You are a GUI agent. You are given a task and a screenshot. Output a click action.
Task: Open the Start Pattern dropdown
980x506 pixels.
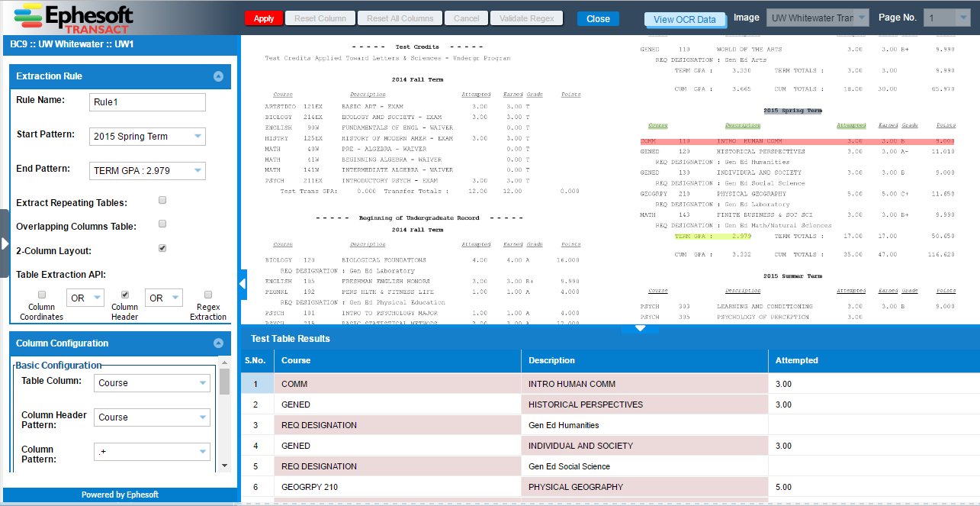pyautogui.click(x=147, y=137)
